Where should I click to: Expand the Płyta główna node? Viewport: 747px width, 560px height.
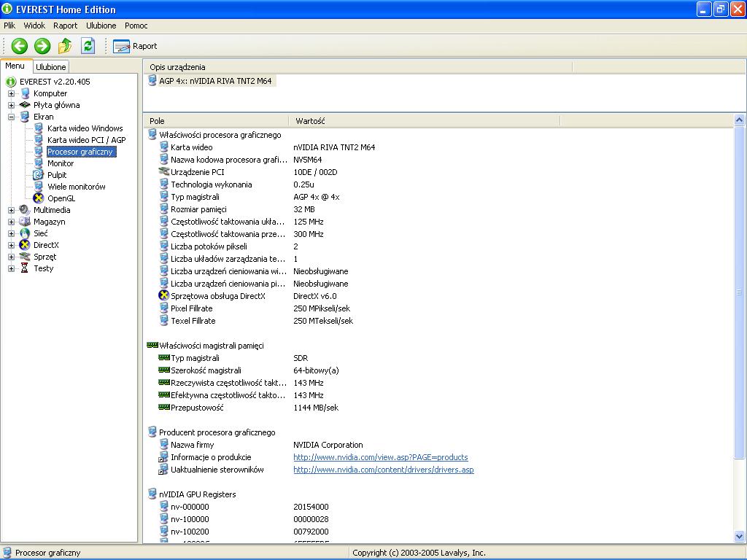pyautogui.click(x=12, y=105)
